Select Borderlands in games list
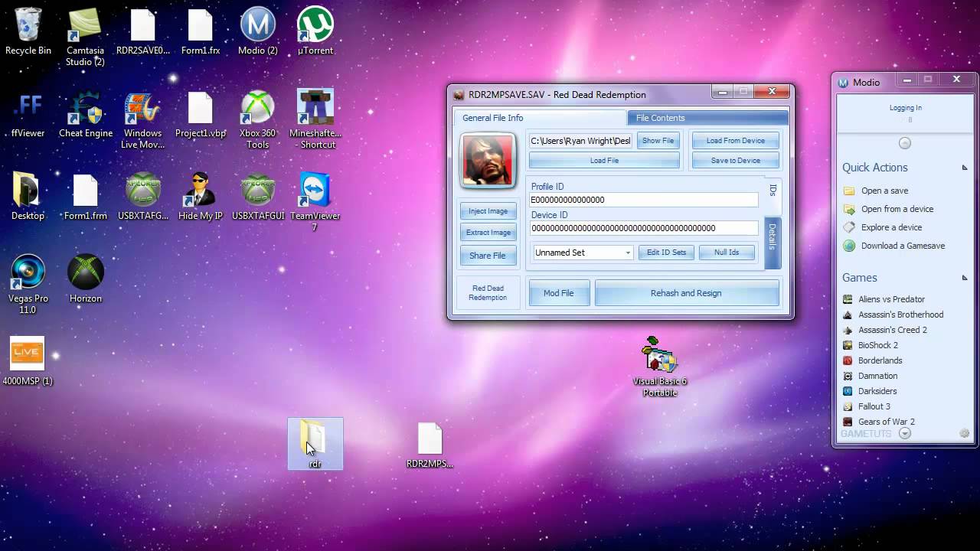This screenshot has width=980, height=551. [872, 360]
